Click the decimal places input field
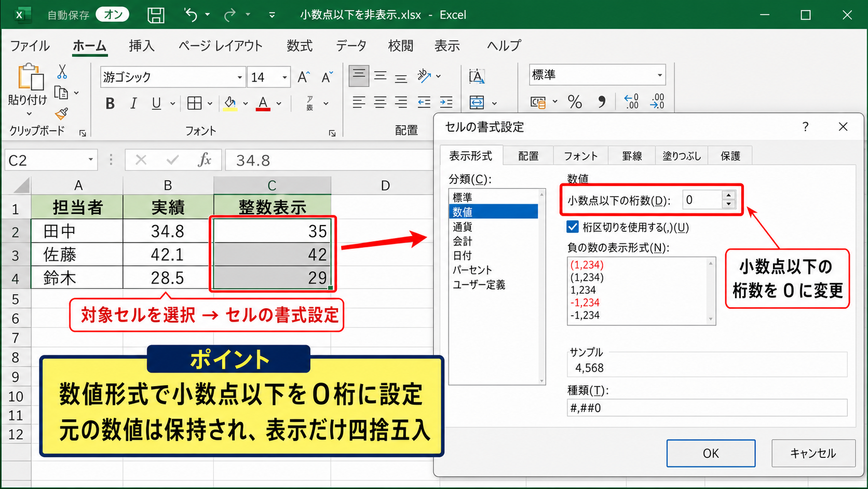 click(x=702, y=200)
